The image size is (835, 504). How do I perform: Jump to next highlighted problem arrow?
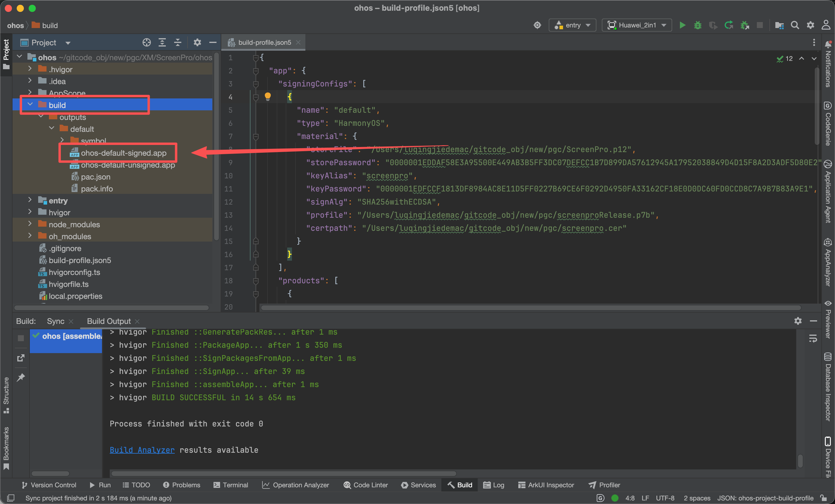click(x=814, y=59)
